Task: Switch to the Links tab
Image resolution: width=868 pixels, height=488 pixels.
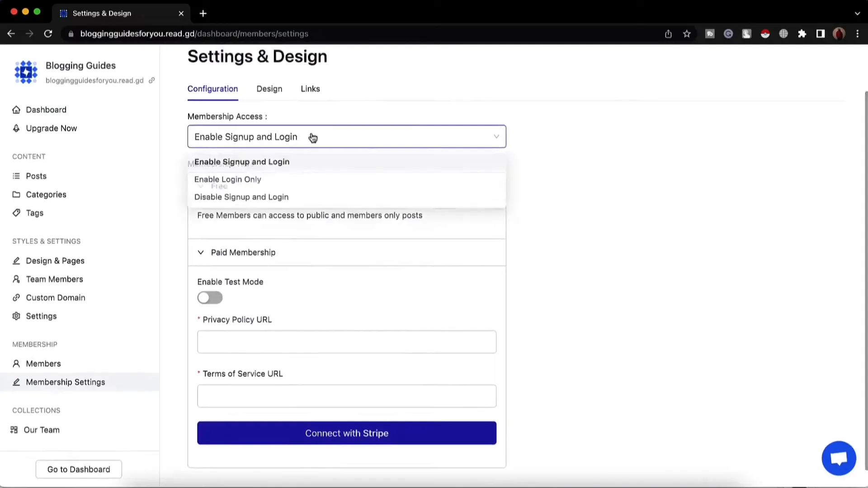Action: (x=310, y=89)
